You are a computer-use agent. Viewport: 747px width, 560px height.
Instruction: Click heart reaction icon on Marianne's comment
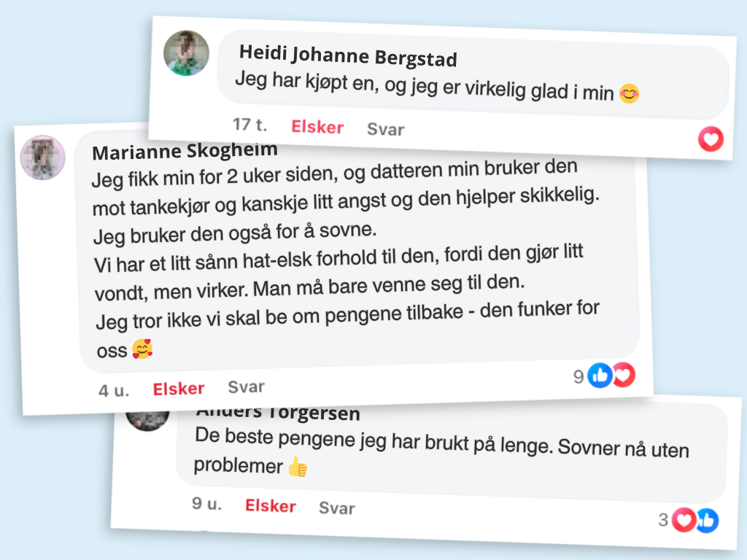click(623, 376)
